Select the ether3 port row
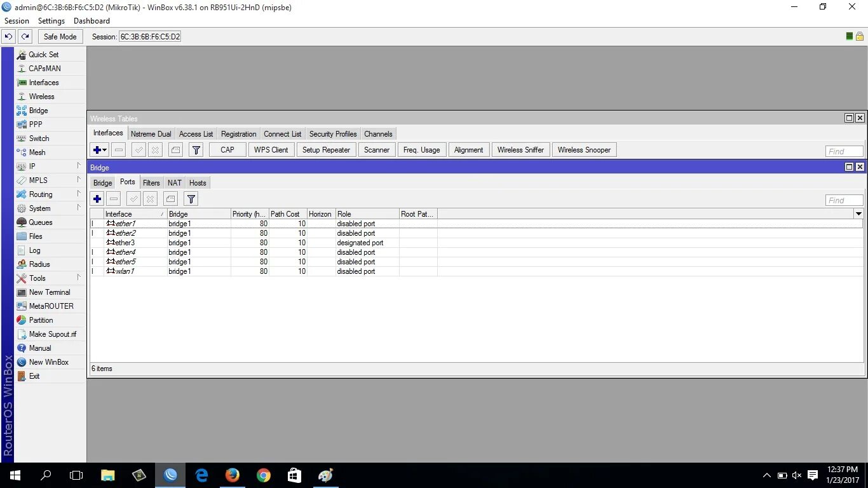This screenshot has height=488, width=868. 477,243
